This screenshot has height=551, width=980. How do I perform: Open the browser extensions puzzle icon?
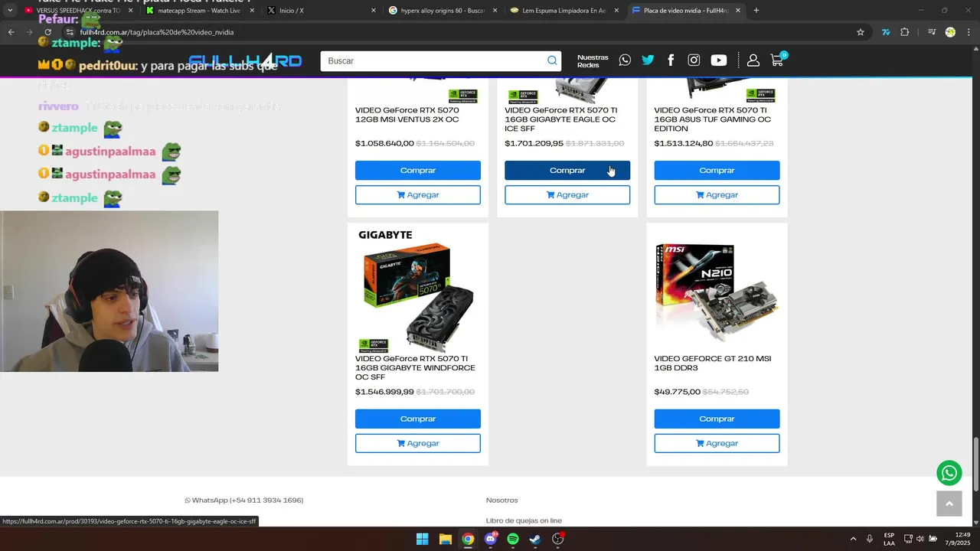tap(905, 32)
